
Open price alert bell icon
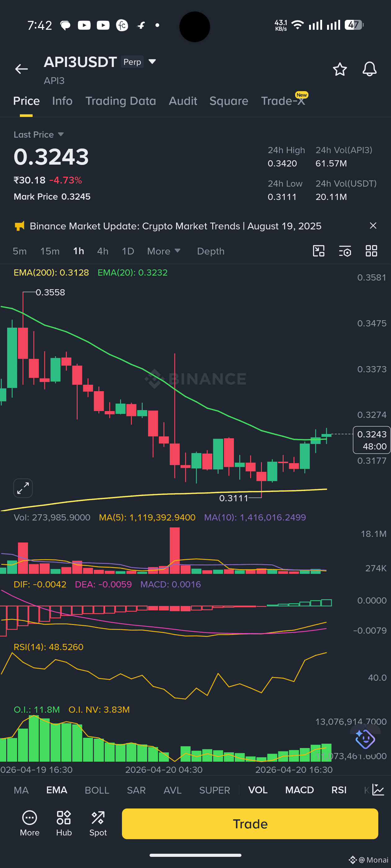click(x=369, y=69)
